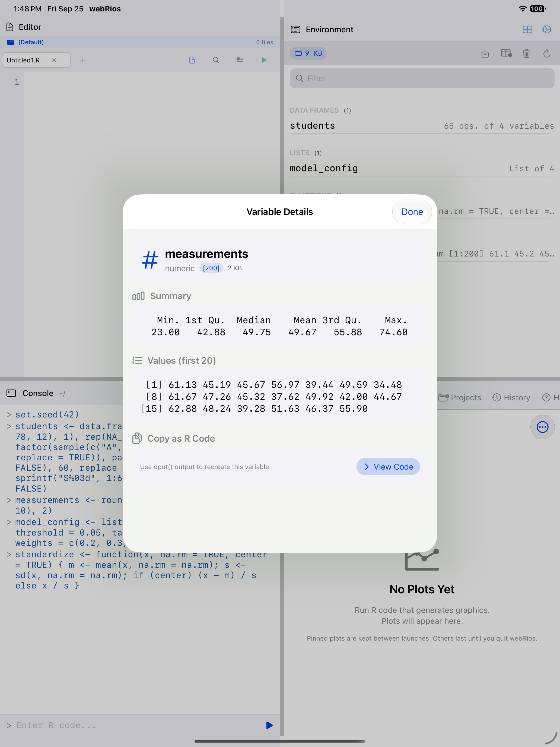Viewport: 560px width, 747px height.
Task: Add a new editor tab with plus
Action: click(82, 60)
